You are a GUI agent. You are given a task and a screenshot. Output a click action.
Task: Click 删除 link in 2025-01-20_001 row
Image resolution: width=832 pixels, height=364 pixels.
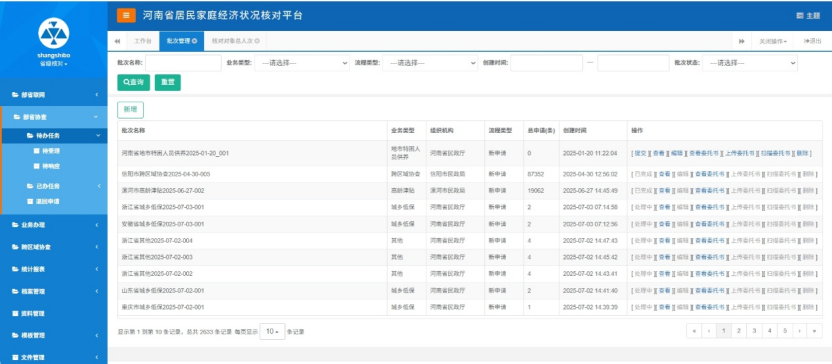(x=802, y=153)
